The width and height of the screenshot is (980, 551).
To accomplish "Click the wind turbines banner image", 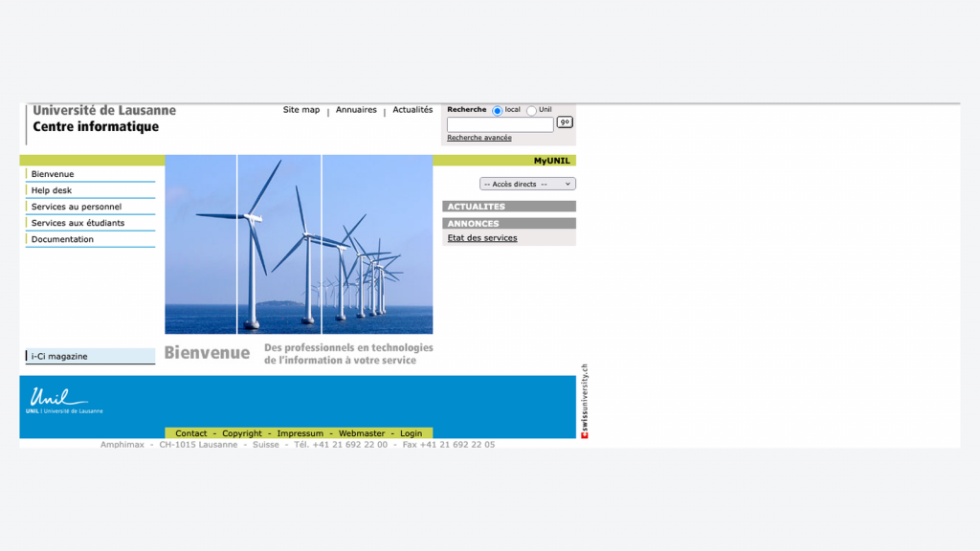I will 299,244.
